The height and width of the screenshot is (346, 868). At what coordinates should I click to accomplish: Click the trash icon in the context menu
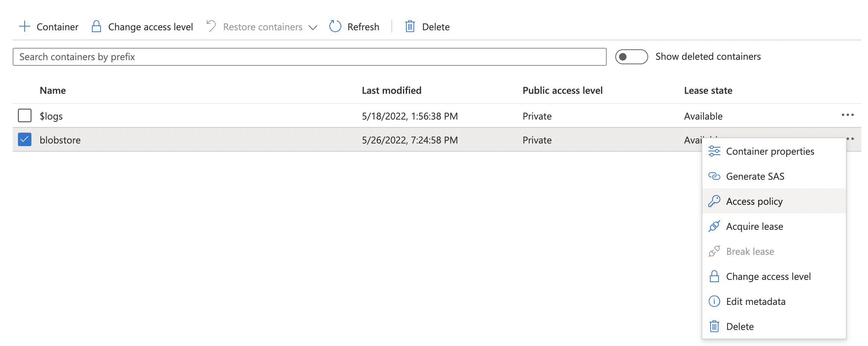click(x=714, y=327)
